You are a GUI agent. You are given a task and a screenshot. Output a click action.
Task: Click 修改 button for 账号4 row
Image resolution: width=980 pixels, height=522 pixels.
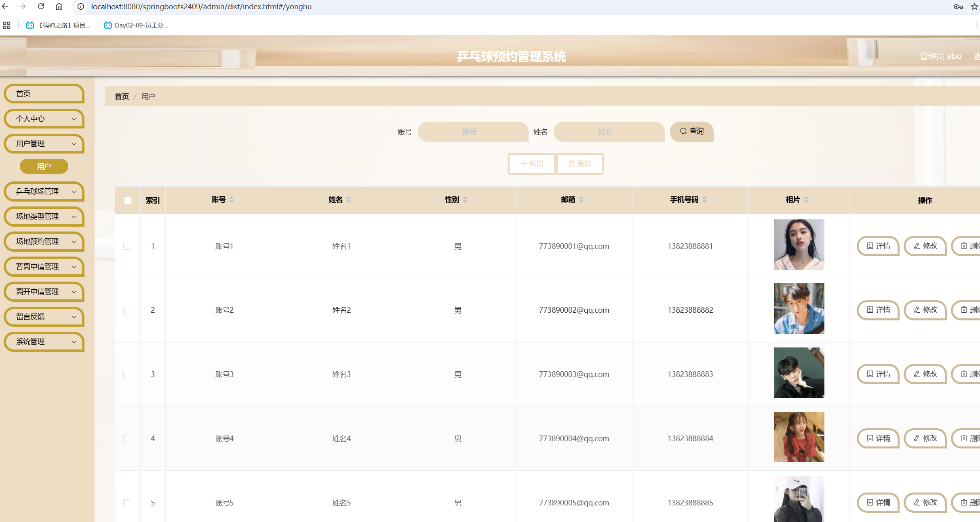tap(925, 438)
